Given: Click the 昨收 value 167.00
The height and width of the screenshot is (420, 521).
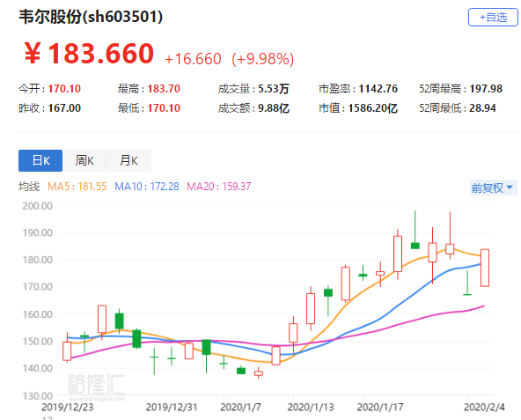Looking at the screenshot, I should pos(64,108).
